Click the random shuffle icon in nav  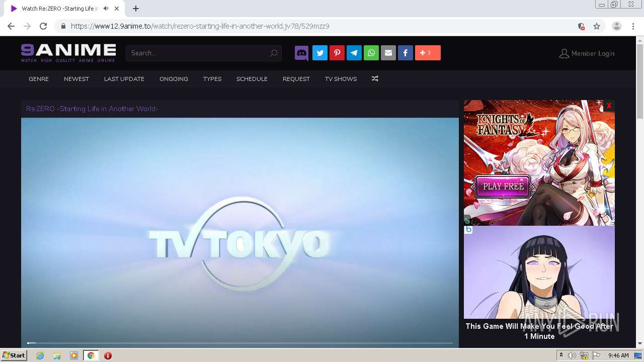(x=375, y=79)
